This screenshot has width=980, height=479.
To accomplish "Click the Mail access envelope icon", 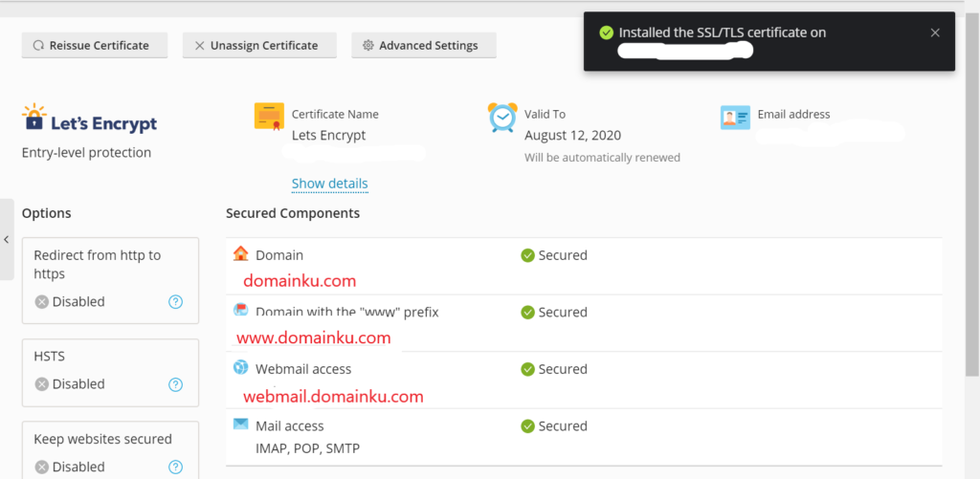I will click(x=240, y=425).
